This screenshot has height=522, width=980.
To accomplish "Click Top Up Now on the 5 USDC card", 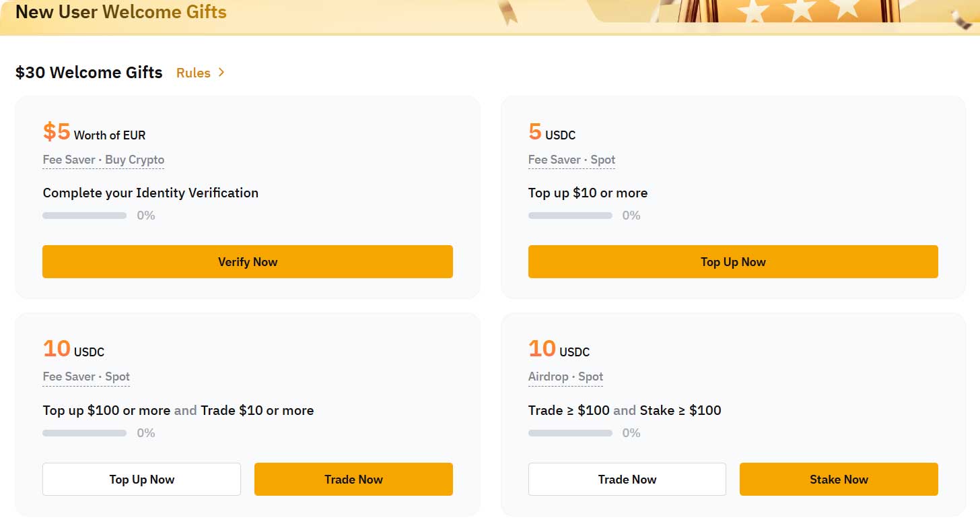I will point(733,261).
